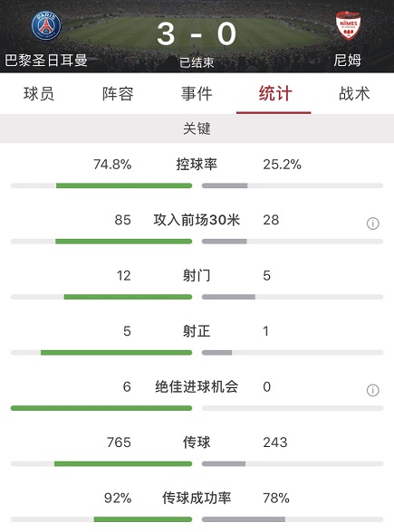Tap the 尼姆 team name

347,61
